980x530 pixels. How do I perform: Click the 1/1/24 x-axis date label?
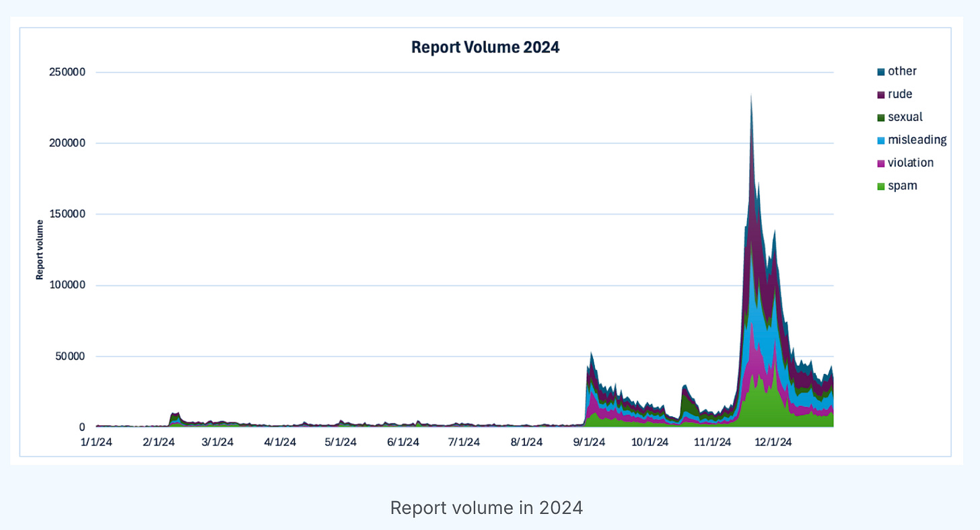click(96, 443)
